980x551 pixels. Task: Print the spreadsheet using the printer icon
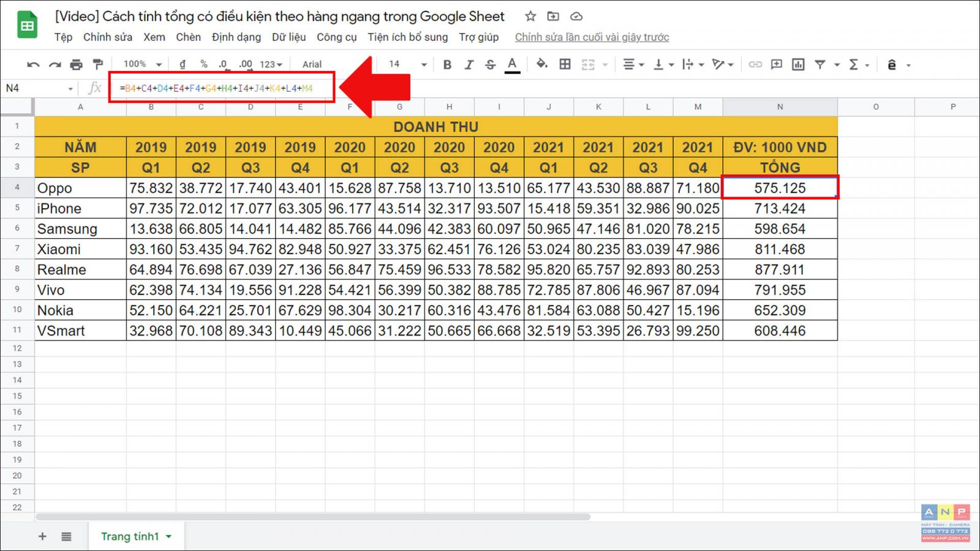(76, 64)
